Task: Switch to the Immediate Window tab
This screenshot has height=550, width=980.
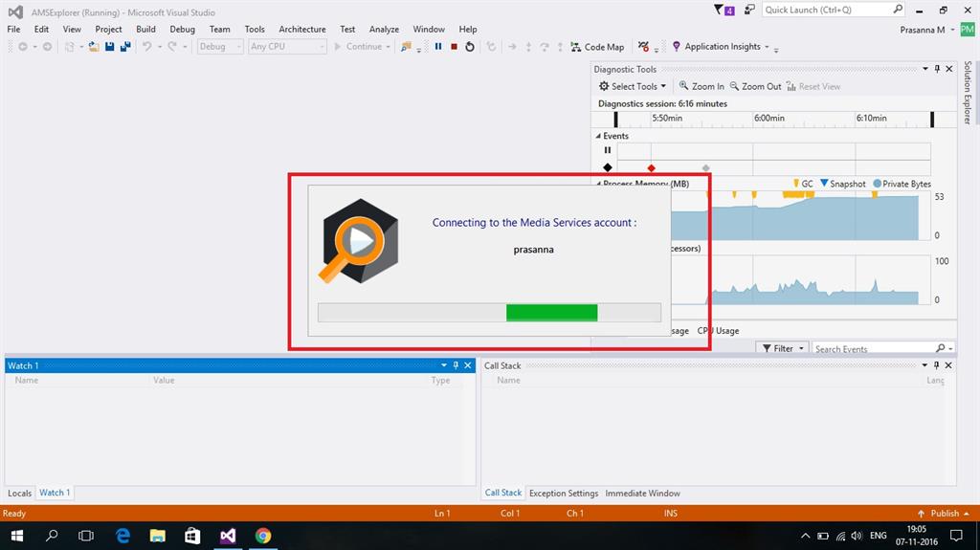Action: click(642, 494)
